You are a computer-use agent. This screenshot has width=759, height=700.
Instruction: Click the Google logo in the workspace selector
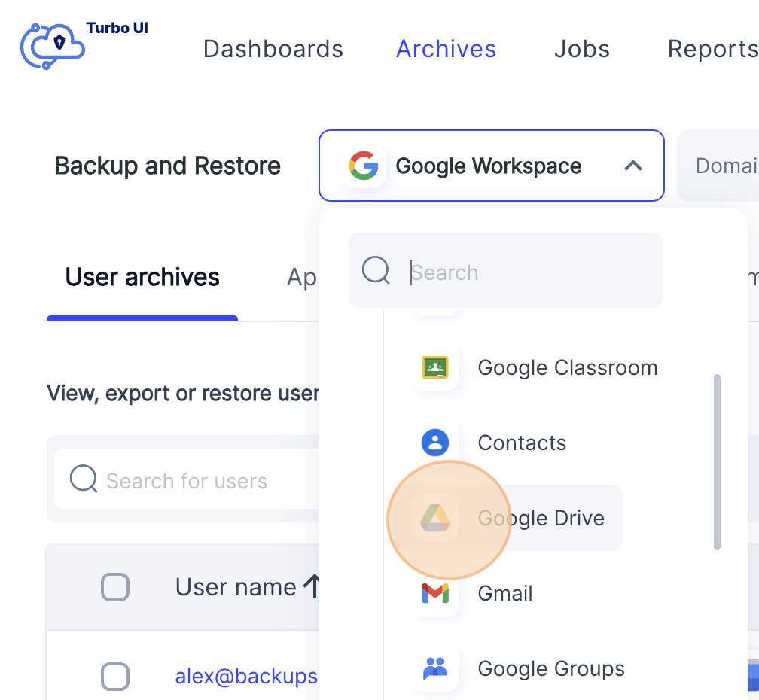coord(364,166)
